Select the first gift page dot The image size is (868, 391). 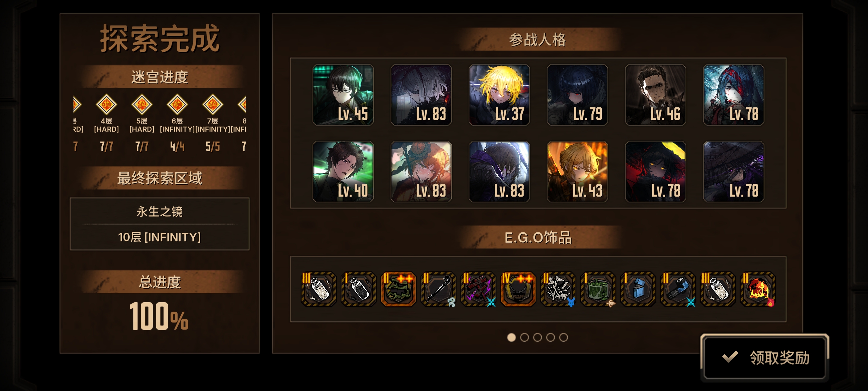pos(511,337)
